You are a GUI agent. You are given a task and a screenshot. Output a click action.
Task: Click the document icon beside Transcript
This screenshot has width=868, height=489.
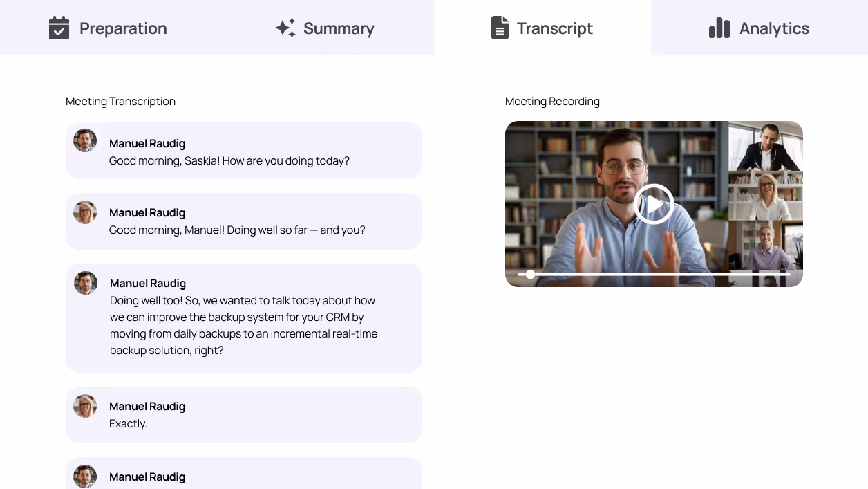point(500,28)
